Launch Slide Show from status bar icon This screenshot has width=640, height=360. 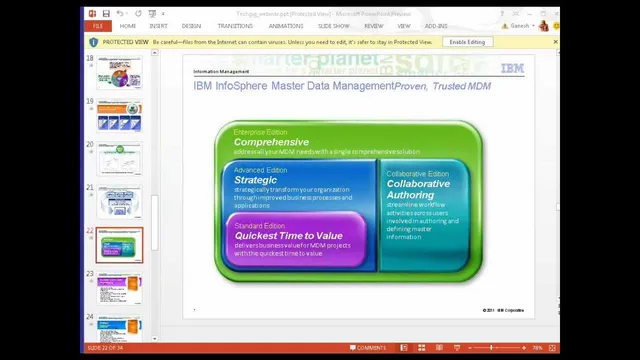(x=457, y=348)
